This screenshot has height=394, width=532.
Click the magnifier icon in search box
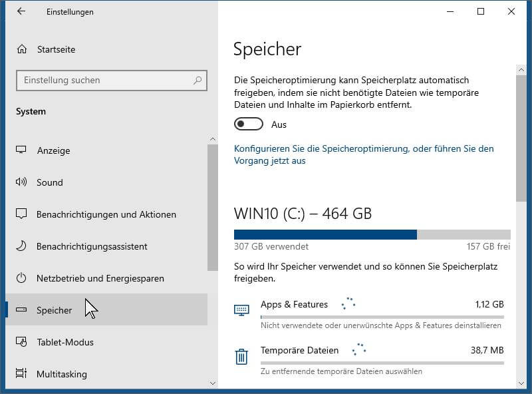click(x=198, y=80)
